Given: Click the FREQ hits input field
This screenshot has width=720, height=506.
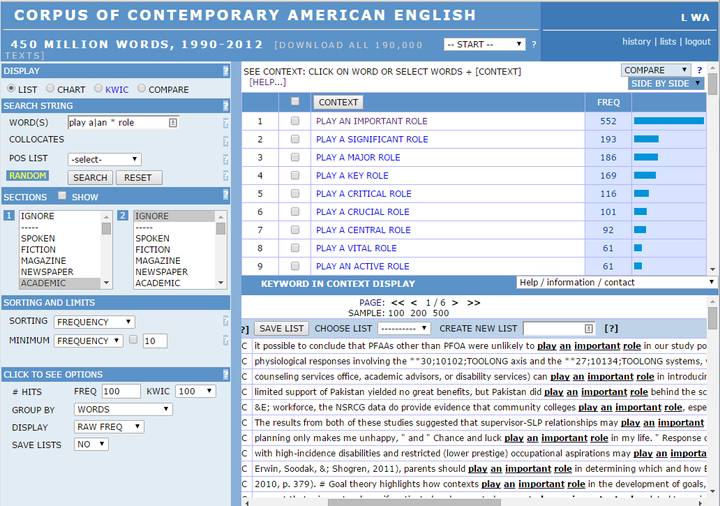Looking at the screenshot, I should click(121, 391).
